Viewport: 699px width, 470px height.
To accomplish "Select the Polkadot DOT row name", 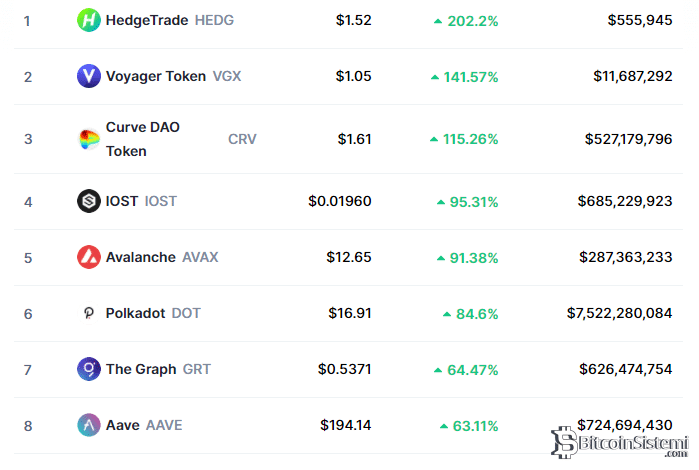I will (x=153, y=313).
